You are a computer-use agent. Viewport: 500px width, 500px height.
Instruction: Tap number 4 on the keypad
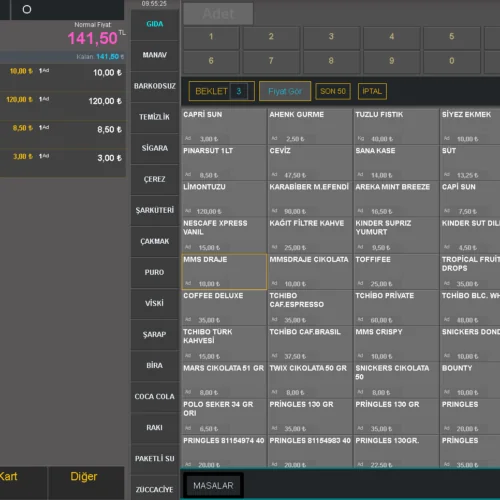tap(392, 37)
